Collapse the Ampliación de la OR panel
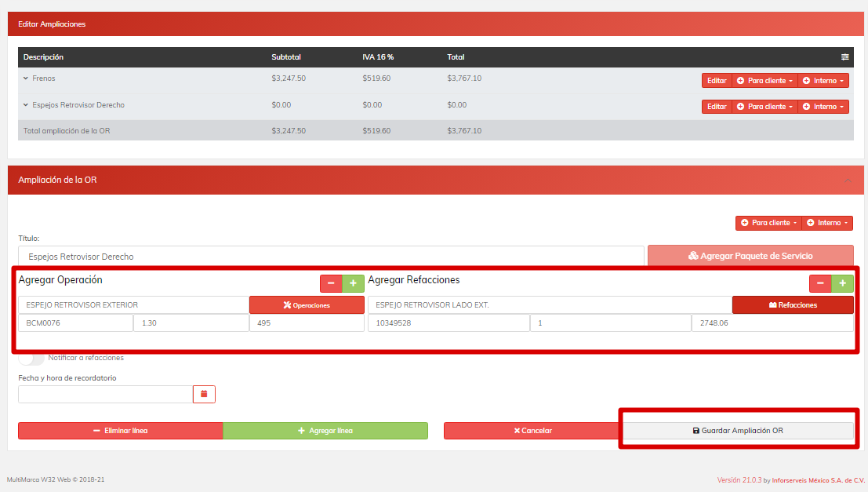 pyautogui.click(x=848, y=180)
